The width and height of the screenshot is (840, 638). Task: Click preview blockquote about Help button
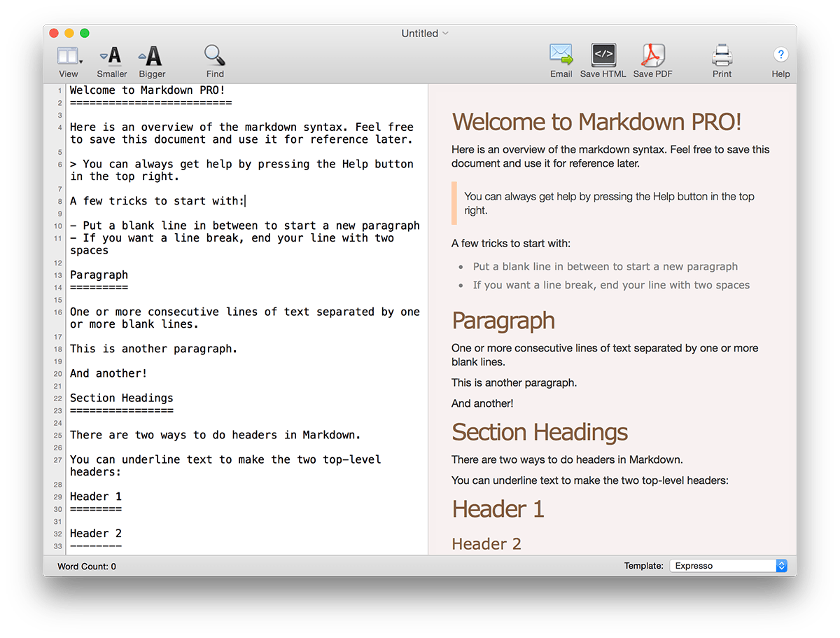(609, 203)
